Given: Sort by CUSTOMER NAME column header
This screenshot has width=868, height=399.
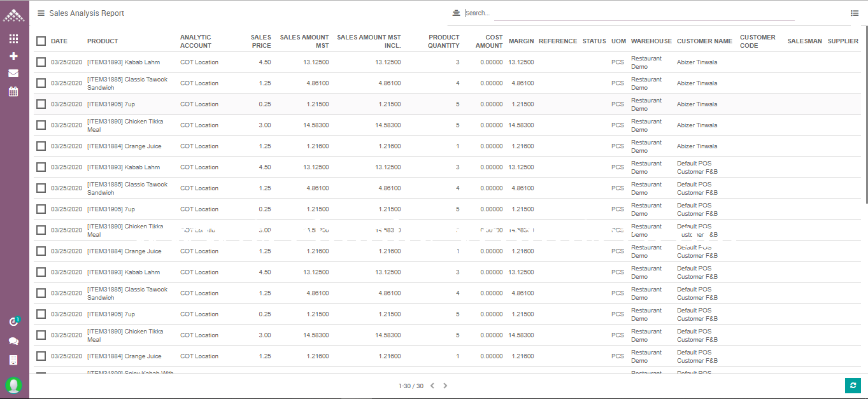Looking at the screenshot, I should pos(704,41).
